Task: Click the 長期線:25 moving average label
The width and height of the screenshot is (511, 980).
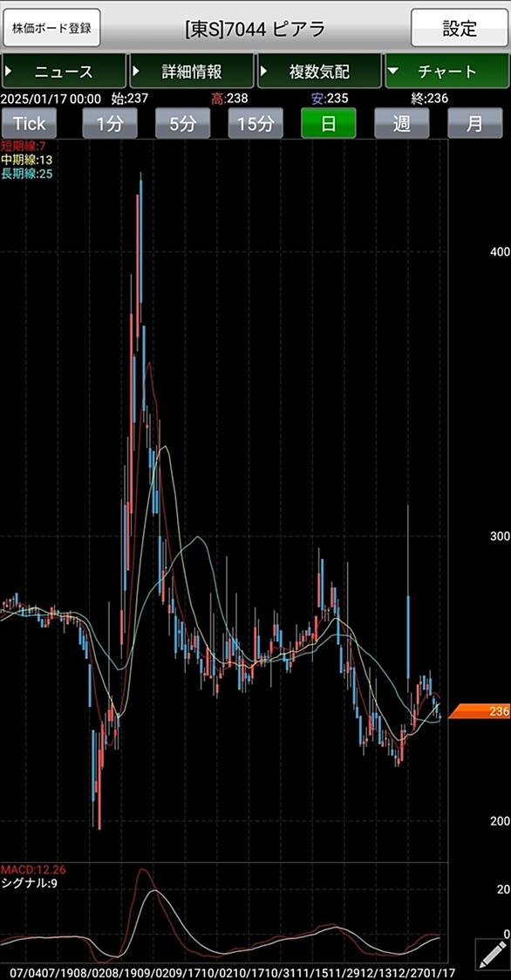Action: pos(26,174)
